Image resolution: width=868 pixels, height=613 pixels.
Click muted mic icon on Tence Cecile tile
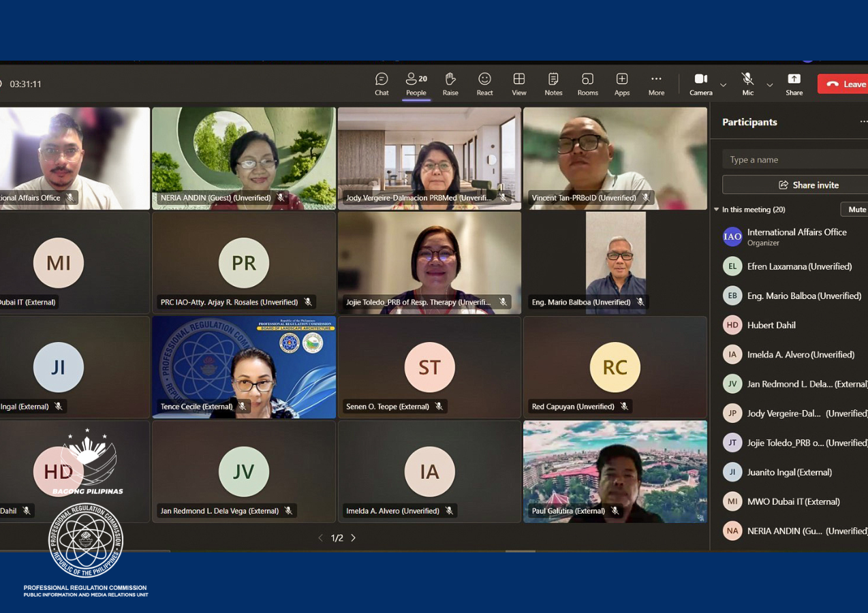(x=243, y=407)
